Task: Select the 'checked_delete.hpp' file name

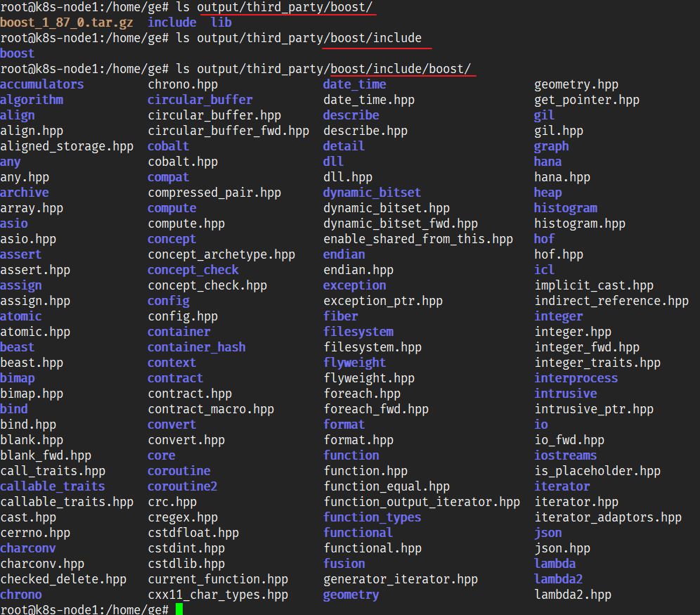Action: [63, 579]
